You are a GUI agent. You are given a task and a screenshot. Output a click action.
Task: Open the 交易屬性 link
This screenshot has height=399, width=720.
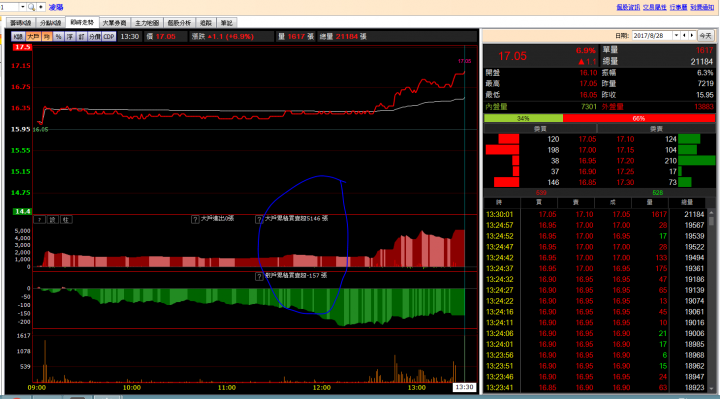654,7
